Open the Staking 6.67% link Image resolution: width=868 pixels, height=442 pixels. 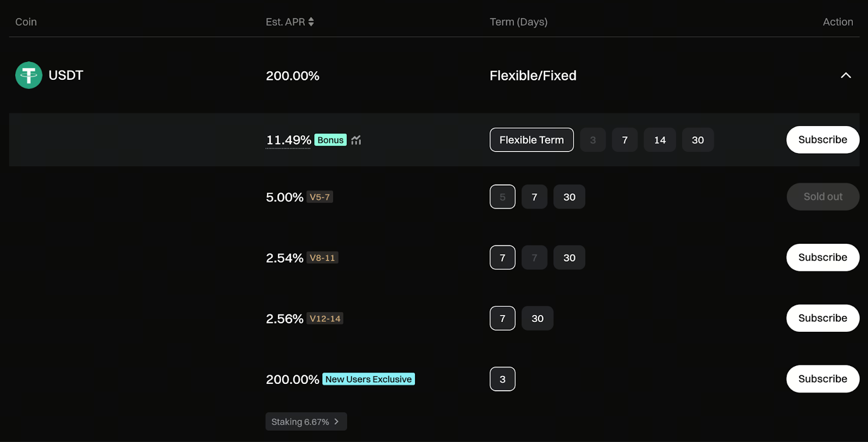(306, 422)
